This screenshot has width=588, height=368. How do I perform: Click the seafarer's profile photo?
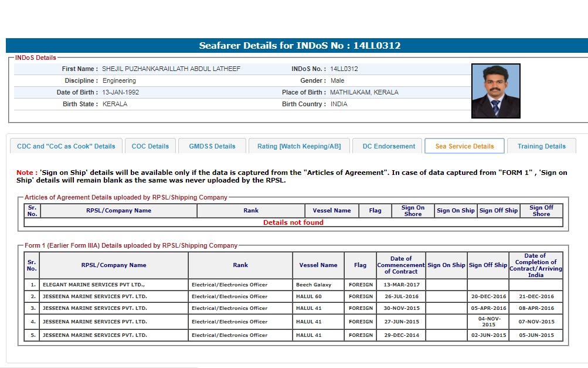pos(496,91)
